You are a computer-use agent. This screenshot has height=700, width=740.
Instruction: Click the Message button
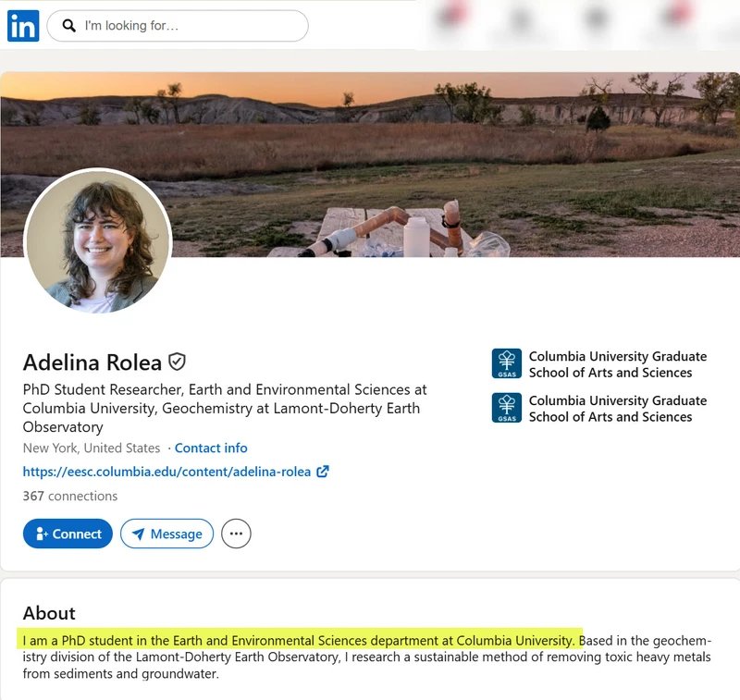(166, 534)
